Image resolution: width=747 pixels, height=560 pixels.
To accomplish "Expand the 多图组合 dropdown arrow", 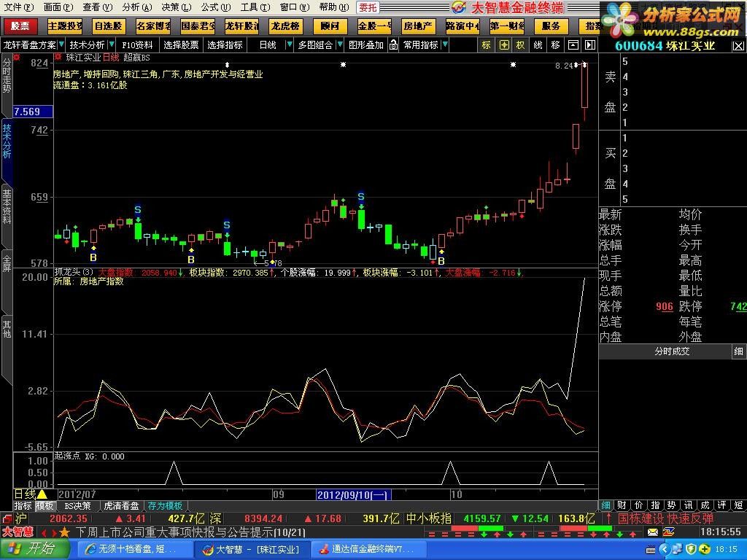I will click(x=340, y=44).
